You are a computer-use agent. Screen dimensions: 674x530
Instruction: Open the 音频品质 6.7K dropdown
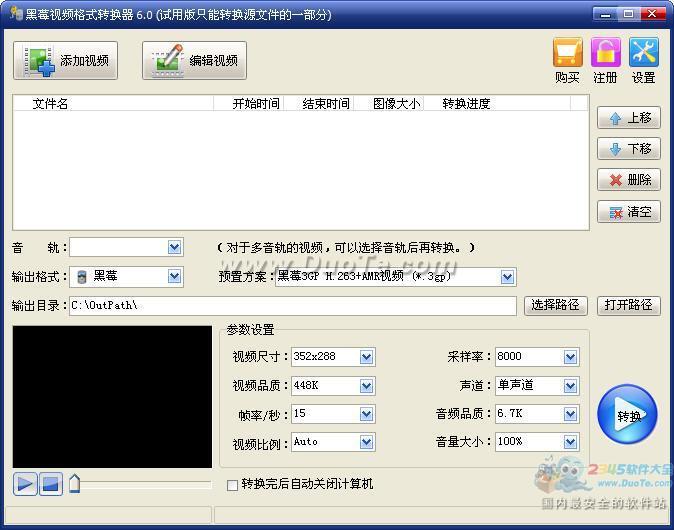(570, 414)
